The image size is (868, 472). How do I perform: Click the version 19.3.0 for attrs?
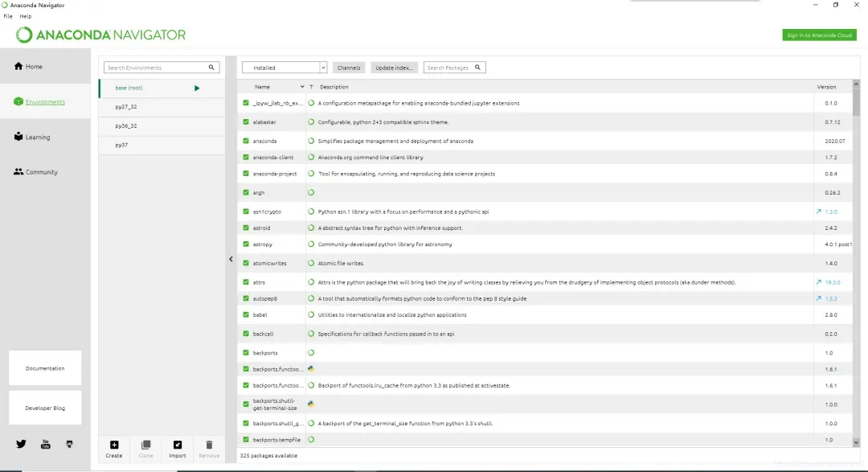click(833, 282)
